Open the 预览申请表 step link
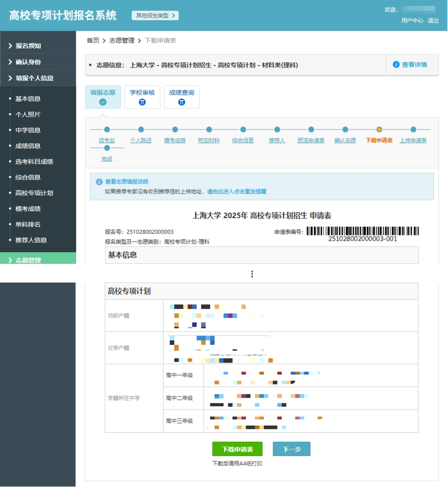The width and height of the screenshot is (448, 487). 311,140
